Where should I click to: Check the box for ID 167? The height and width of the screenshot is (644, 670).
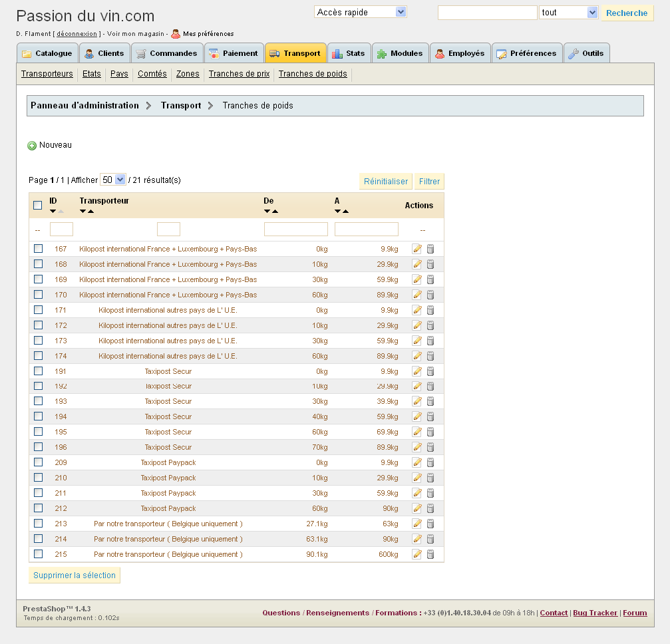point(39,248)
